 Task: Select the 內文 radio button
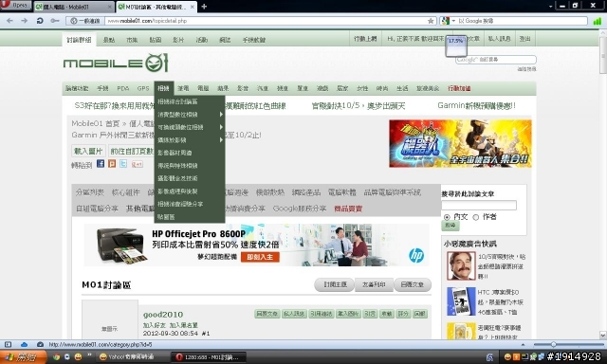(x=447, y=217)
